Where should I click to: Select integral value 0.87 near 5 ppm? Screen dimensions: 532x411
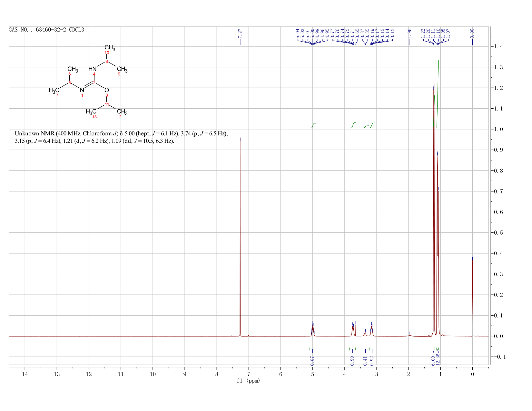click(x=312, y=361)
